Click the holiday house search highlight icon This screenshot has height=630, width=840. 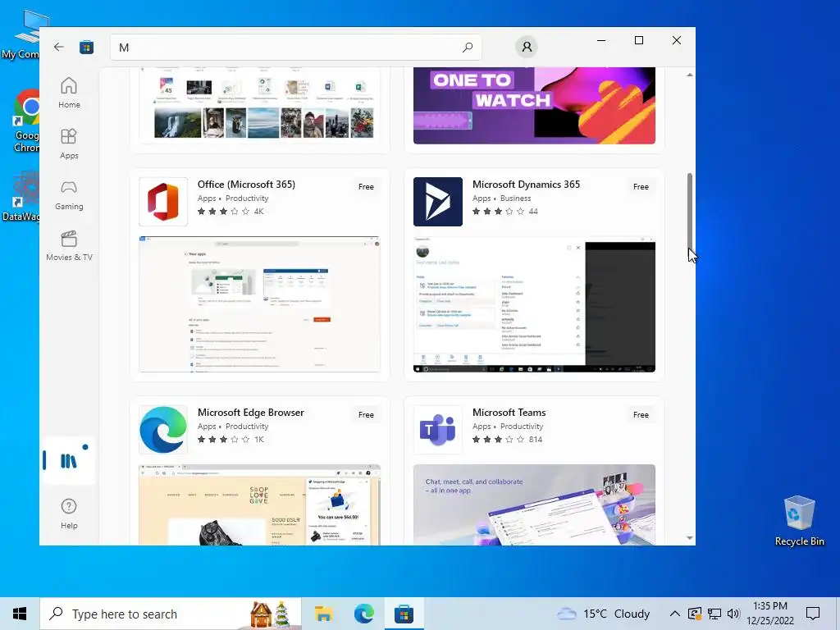271,614
